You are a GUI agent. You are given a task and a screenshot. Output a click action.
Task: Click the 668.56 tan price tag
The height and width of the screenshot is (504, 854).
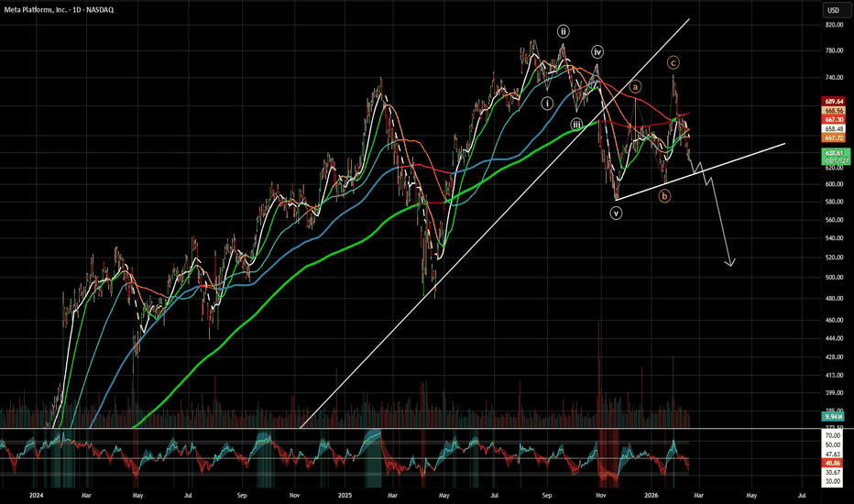click(834, 111)
